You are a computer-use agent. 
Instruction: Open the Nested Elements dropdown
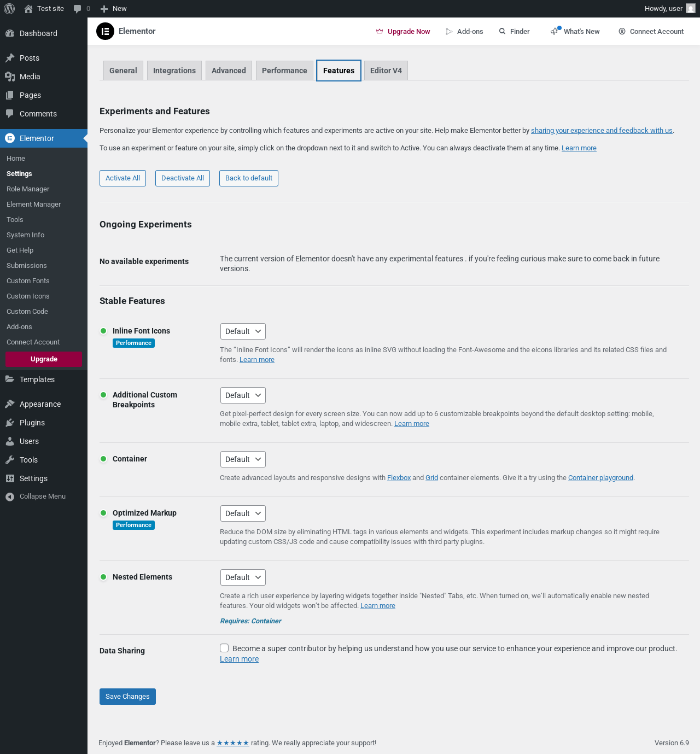click(x=243, y=577)
